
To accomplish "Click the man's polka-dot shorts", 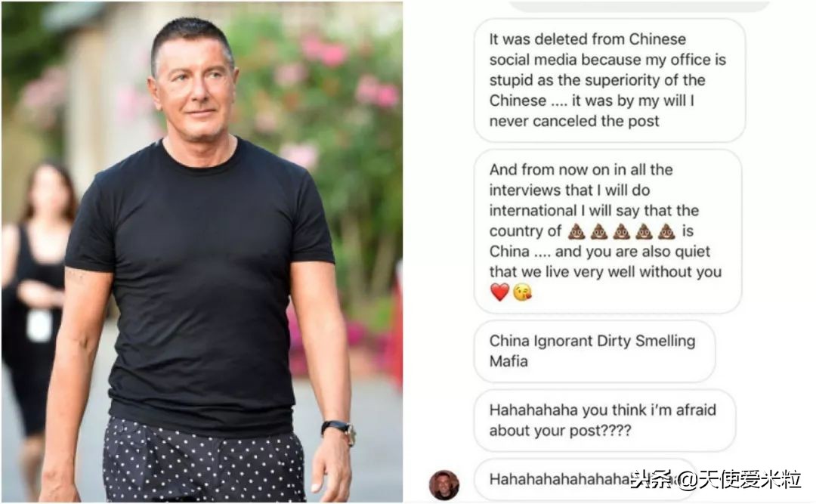I will click(203, 459).
